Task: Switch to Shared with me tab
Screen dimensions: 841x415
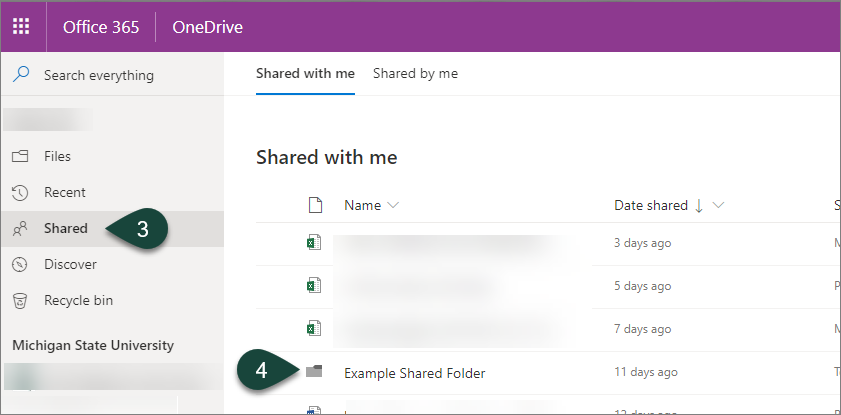Action: tap(305, 73)
